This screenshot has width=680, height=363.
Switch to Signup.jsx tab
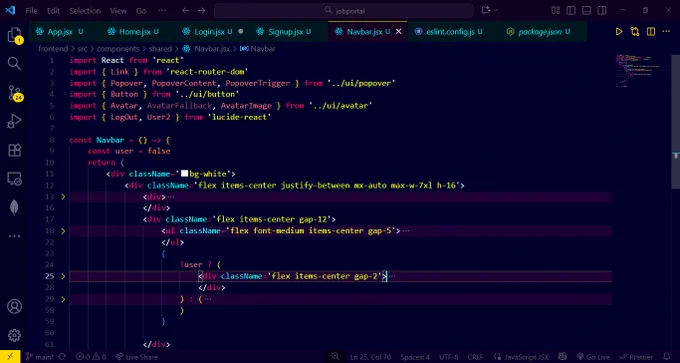point(285,32)
